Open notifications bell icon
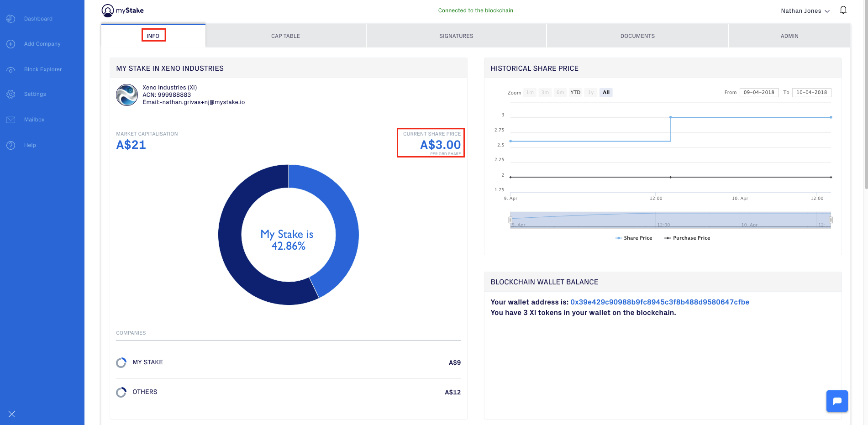Viewport: 868px width, 425px height. coord(843,10)
